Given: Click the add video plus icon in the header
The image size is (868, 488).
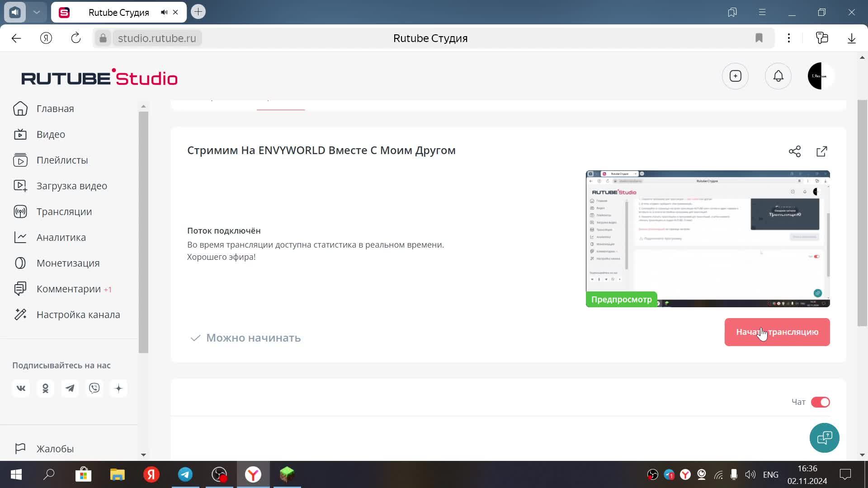Looking at the screenshot, I should click(x=736, y=76).
